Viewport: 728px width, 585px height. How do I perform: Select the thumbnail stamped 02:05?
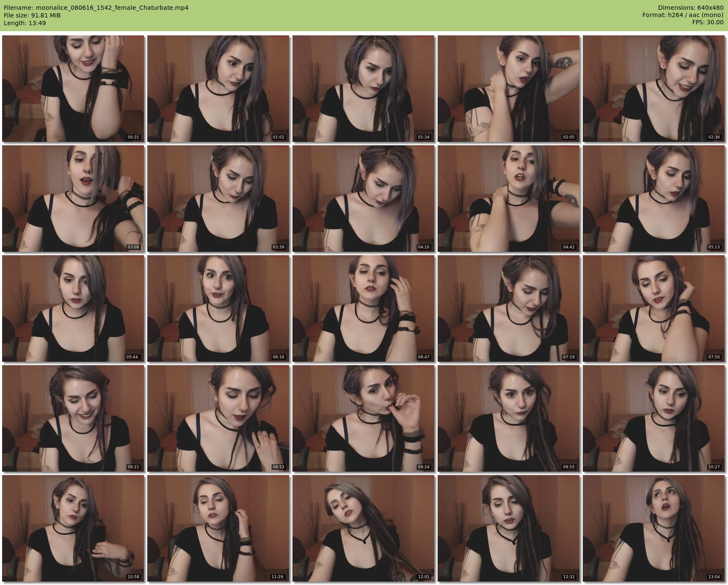point(508,89)
